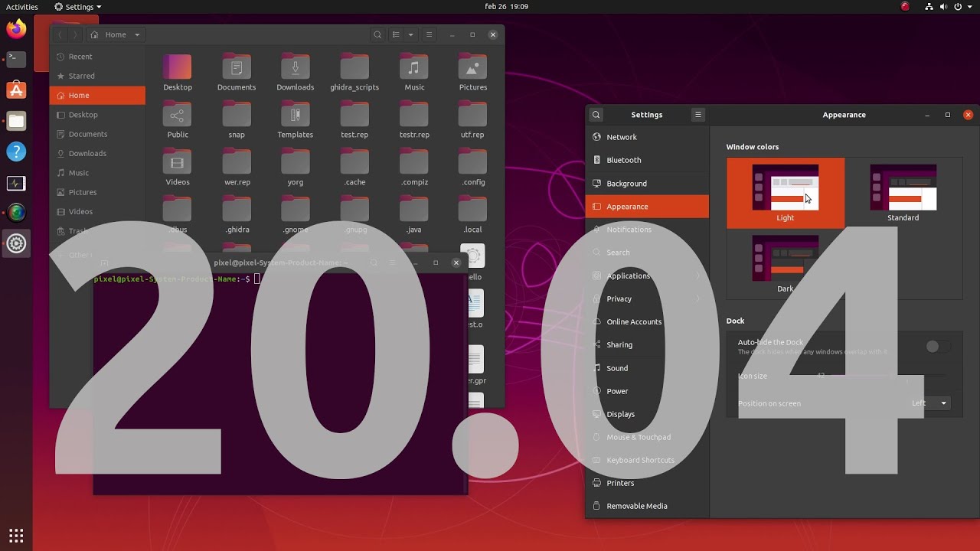Image resolution: width=980 pixels, height=551 pixels.
Task: Select Network in Settings sidebar
Action: 647,137
